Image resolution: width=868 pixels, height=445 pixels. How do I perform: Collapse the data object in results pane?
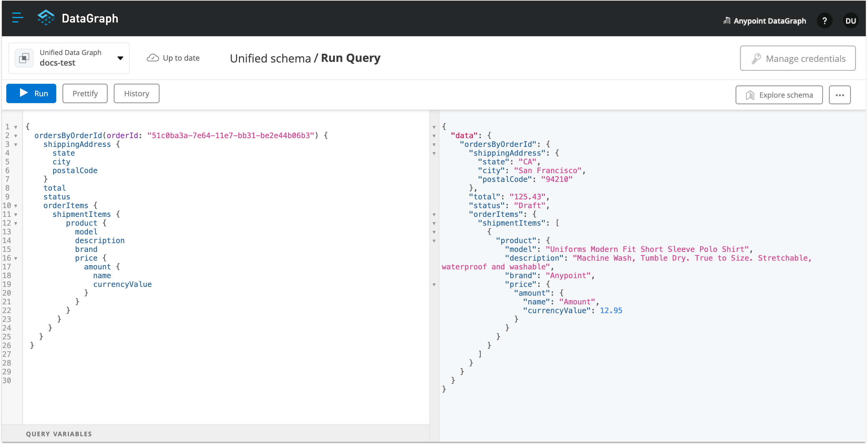click(x=434, y=136)
